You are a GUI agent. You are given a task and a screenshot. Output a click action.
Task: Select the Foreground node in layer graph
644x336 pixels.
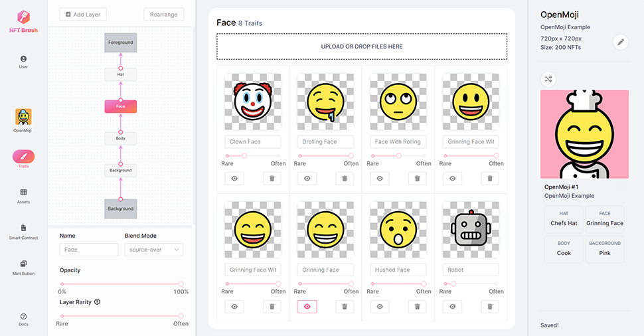point(121,42)
